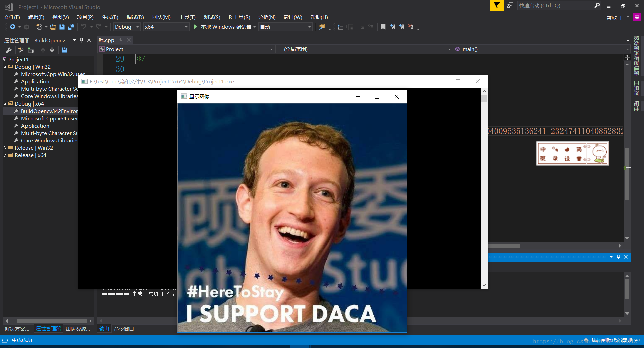Click Add New Property Sheet wand icon
644x348 pixels.
tap(21, 50)
